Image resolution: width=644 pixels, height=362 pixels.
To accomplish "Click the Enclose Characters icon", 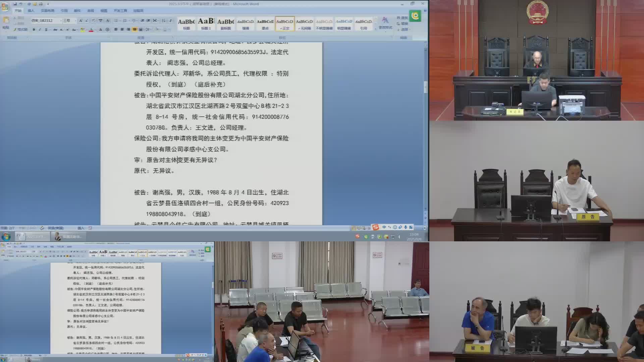I will click(107, 29).
